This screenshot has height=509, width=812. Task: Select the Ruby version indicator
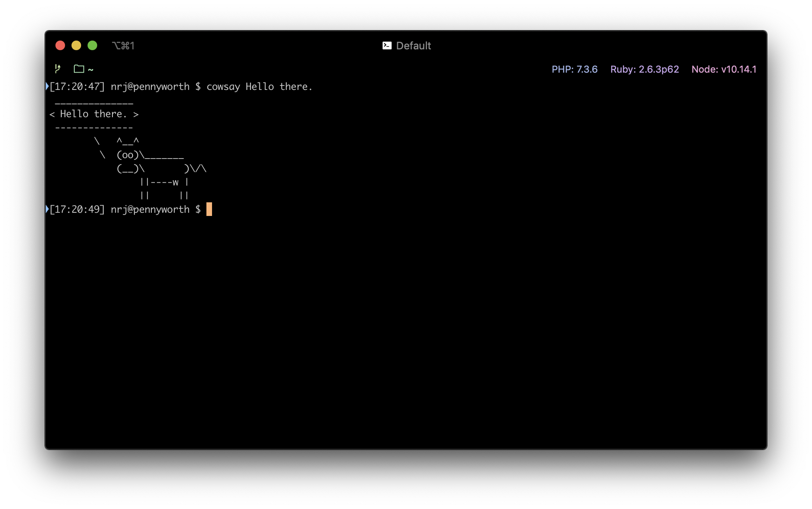point(644,69)
